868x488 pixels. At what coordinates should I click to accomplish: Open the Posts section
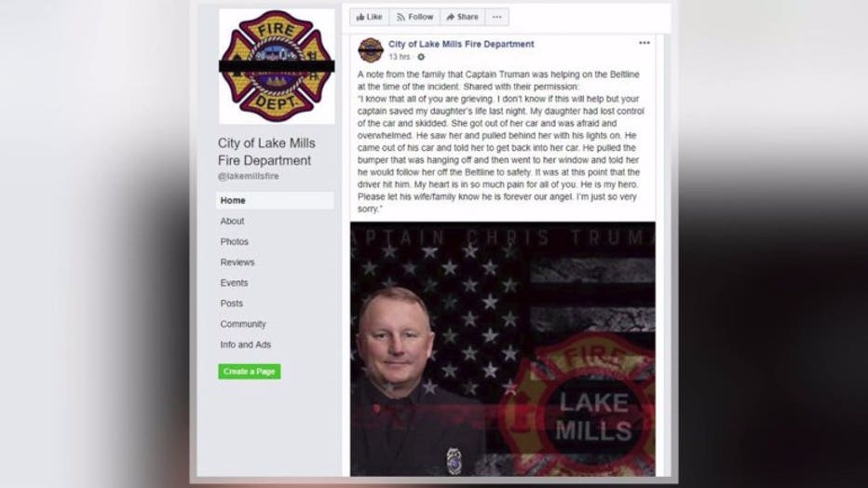coord(231,304)
